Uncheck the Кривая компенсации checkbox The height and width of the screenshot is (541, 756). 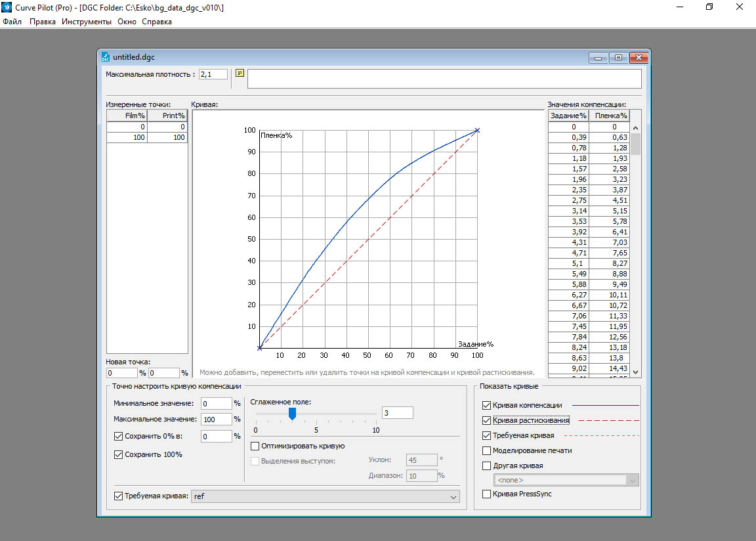[486, 406]
